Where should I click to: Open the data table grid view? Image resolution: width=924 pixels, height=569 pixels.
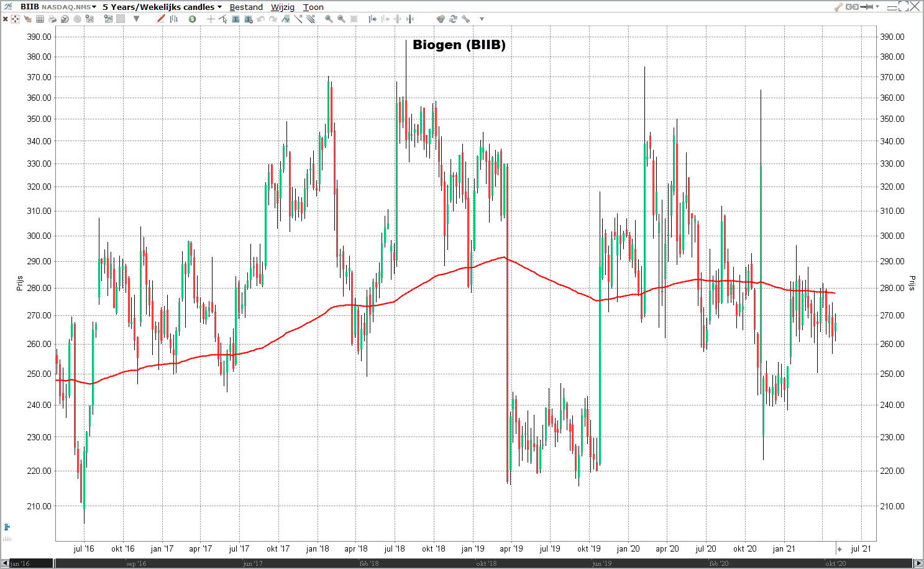coord(40,19)
